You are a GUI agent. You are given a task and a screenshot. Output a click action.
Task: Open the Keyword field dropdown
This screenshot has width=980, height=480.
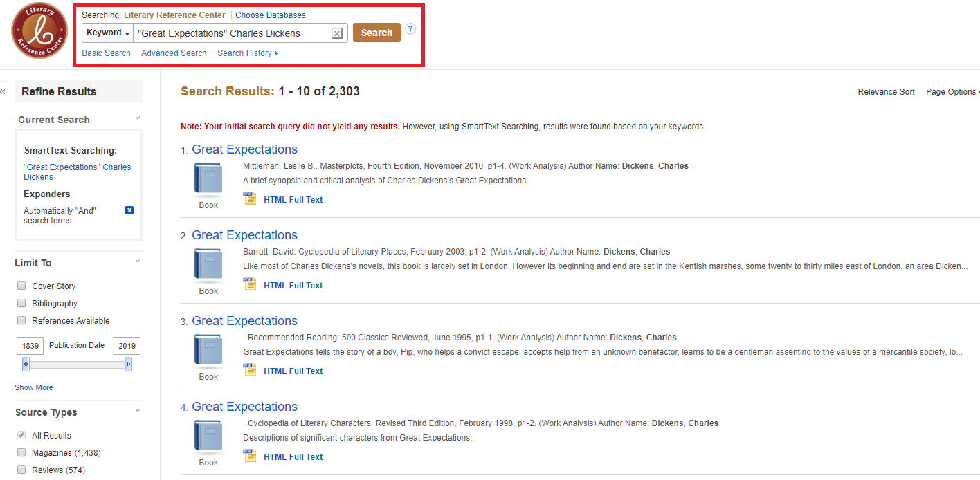tap(108, 33)
